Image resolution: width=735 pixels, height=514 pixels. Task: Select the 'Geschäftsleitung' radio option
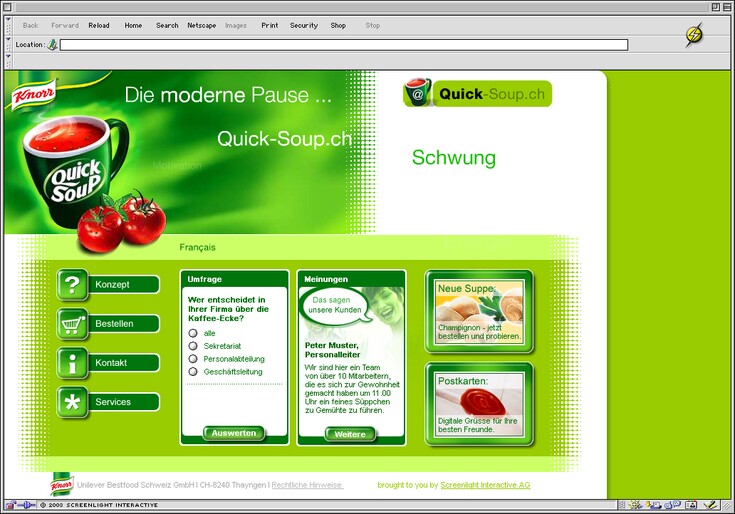193,372
